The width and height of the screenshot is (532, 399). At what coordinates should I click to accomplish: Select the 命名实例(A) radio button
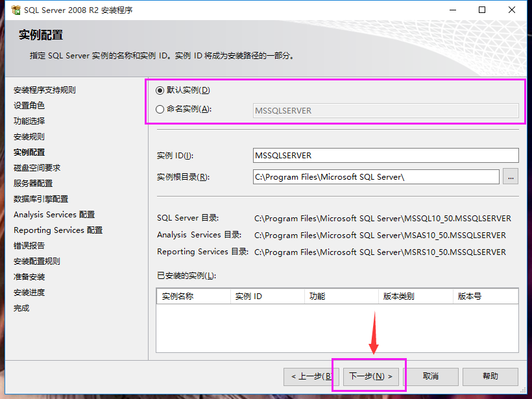tap(160, 109)
